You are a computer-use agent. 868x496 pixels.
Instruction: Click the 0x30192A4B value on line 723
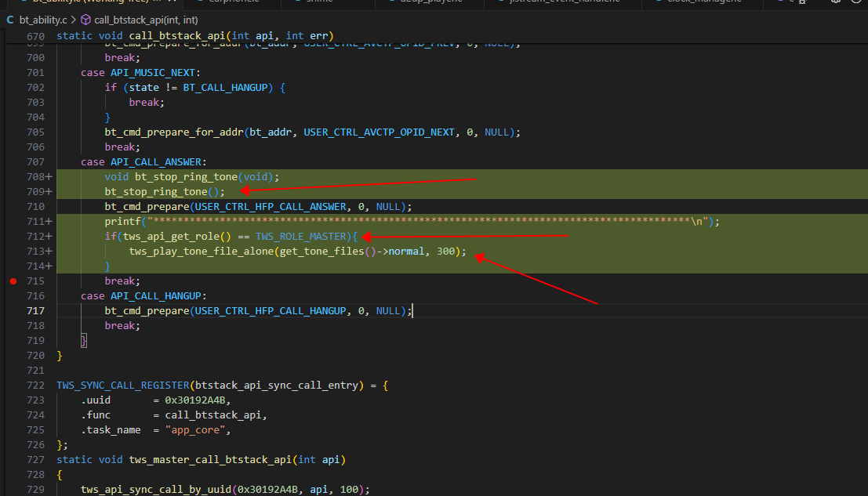click(x=195, y=400)
